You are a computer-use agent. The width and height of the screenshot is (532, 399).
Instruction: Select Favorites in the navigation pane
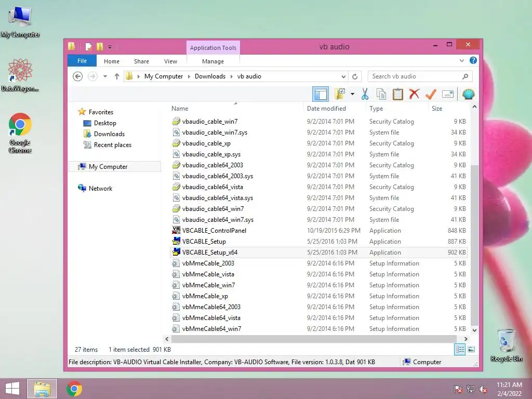tap(101, 112)
